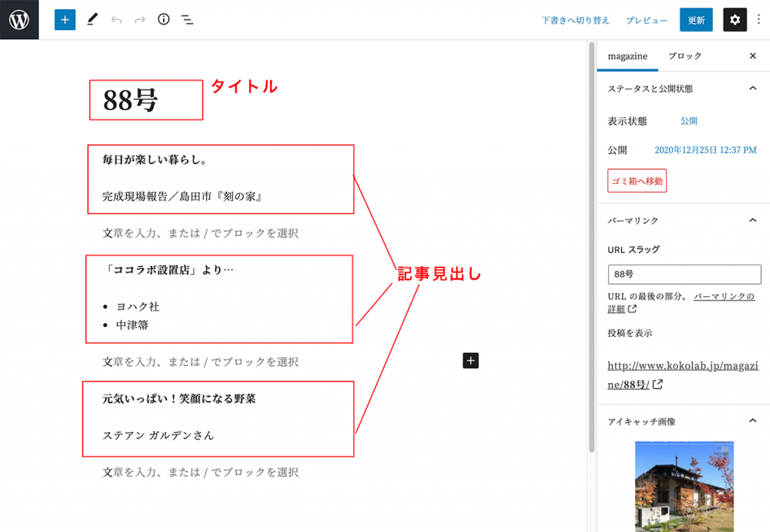Click the undo arrow icon
Viewport: 770px width, 532px height.
pos(116,20)
